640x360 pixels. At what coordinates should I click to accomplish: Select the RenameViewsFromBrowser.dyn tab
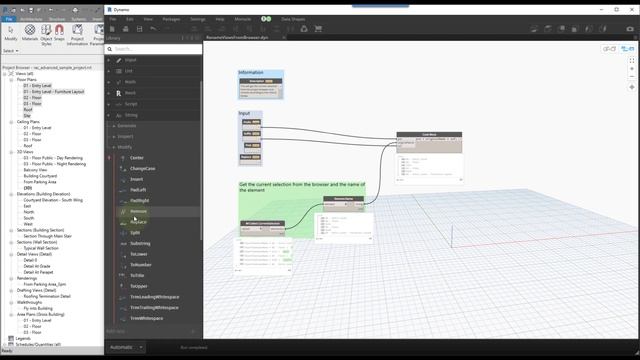pos(237,38)
